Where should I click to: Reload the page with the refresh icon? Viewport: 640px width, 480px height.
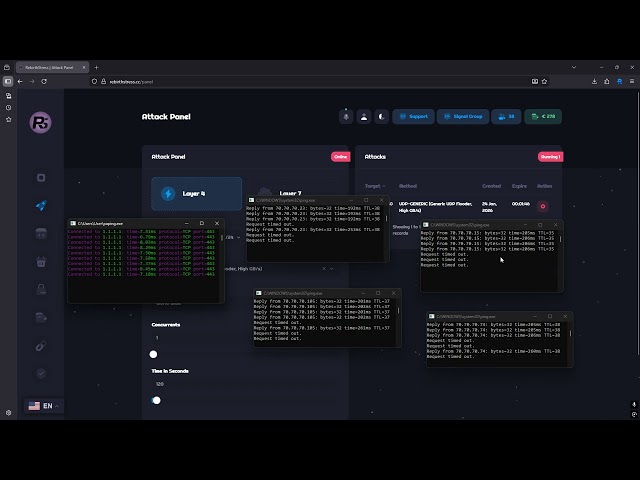click(44, 82)
